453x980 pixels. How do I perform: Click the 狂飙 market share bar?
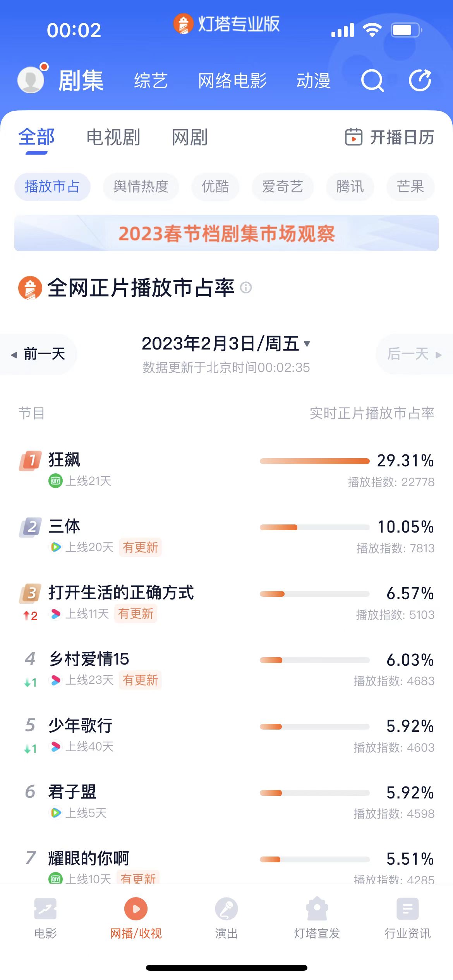(314, 461)
